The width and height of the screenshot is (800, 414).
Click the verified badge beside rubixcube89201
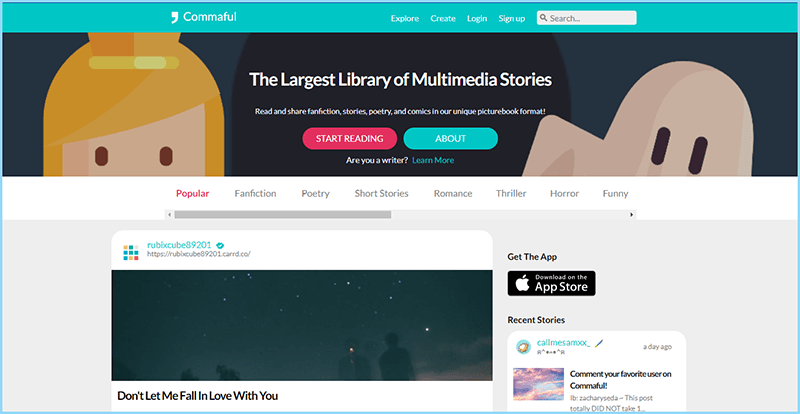pos(220,245)
